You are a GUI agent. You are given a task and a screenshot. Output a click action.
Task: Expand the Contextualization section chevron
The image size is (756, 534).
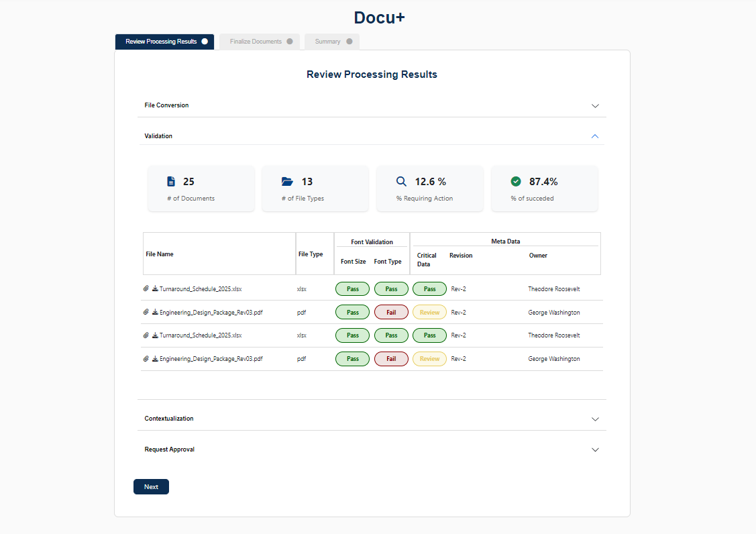tap(595, 419)
